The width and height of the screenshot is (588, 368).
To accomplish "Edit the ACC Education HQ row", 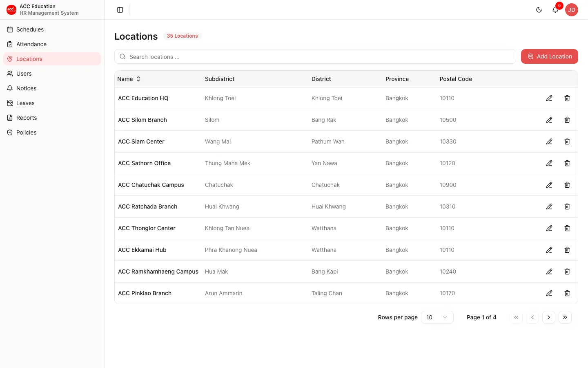I will click(x=549, y=98).
